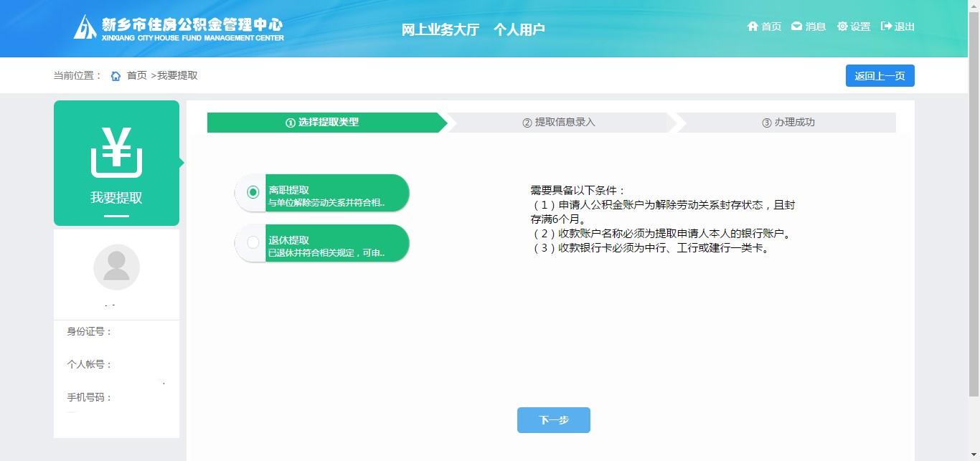Image resolution: width=980 pixels, height=461 pixels.
Task: Click the 返回上一页 back button
Action: [880, 76]
